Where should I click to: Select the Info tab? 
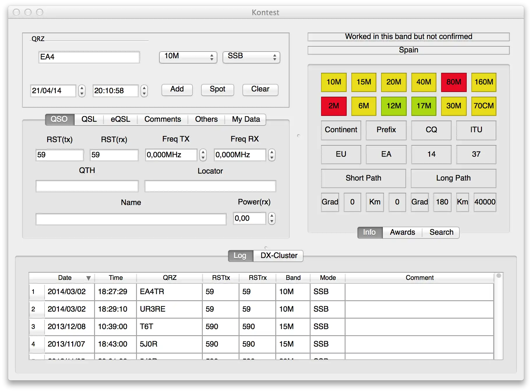[x=370, y=232]
